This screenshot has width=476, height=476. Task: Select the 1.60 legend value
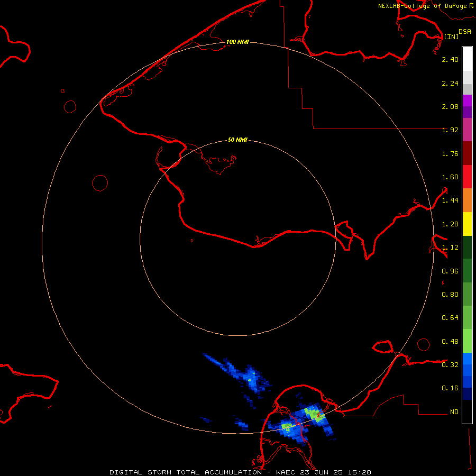pyautogui.click(x=450, y=177)
